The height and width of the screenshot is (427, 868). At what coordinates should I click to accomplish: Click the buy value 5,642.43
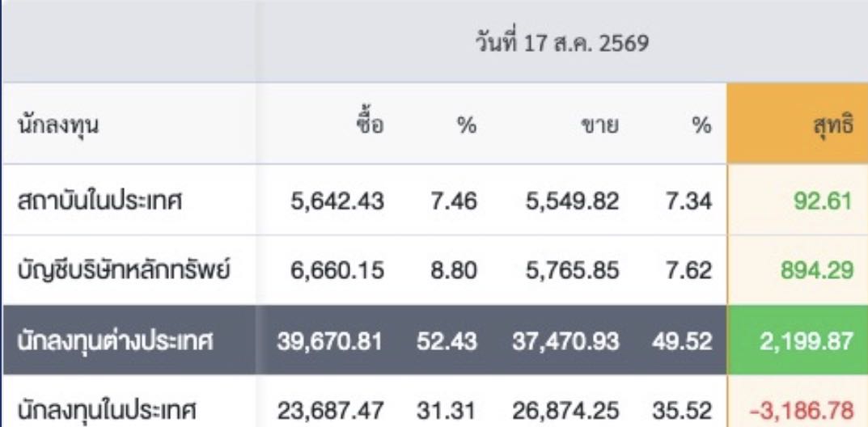tap(337, 201)
